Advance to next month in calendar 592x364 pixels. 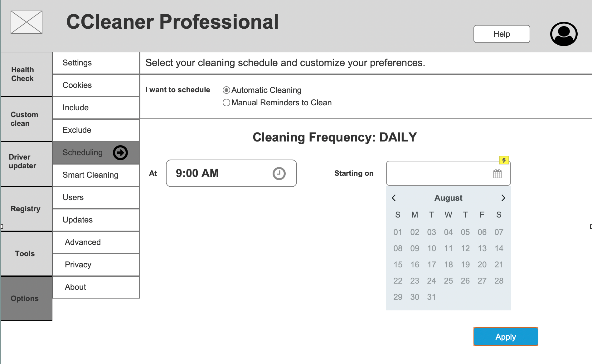pyautogui.click(x=503, y=198)
